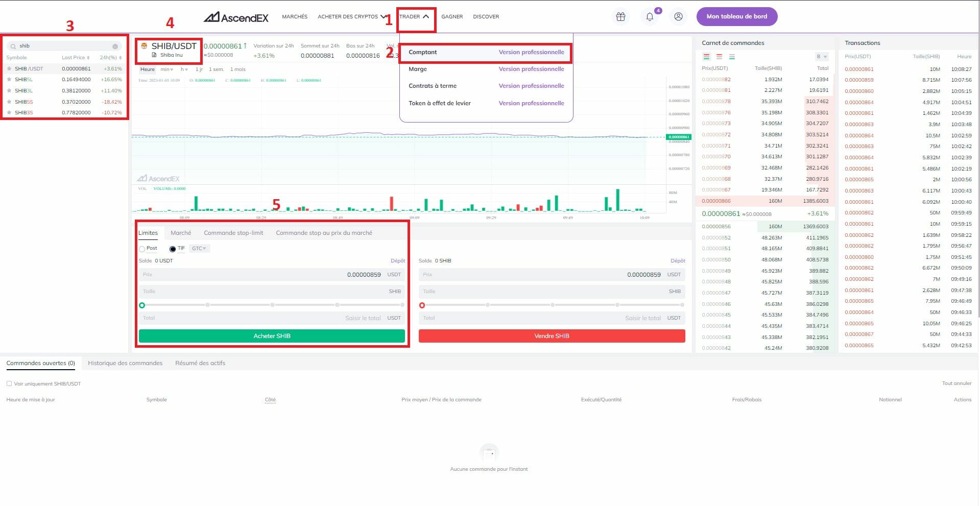Click Dépôt link next to SHIB balance
Image resolution: width=980 pixels, height=506 pixels.
(678, 261)
